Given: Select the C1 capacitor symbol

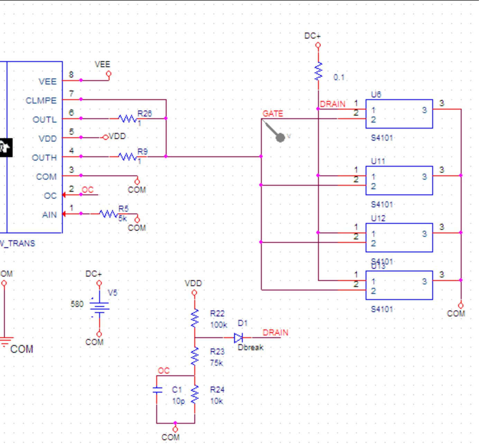Looking at the screenshot, I should pyautogui.click(x=157, y=390).
